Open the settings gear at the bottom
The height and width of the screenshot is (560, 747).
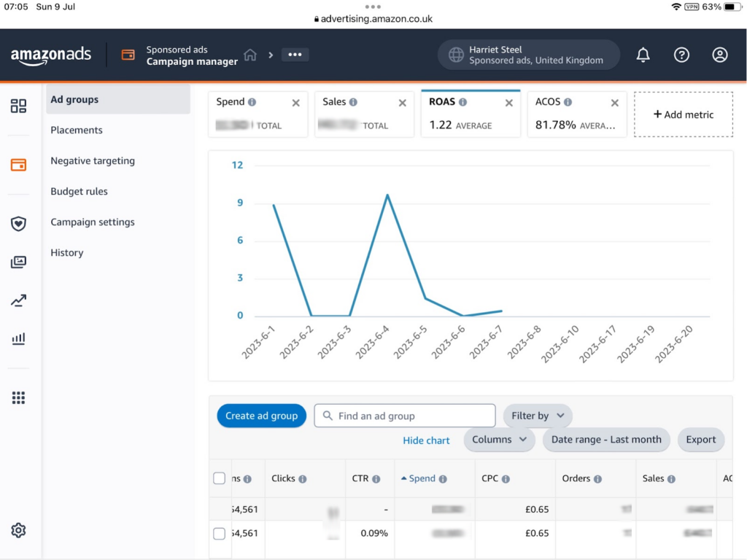[19, 530]
